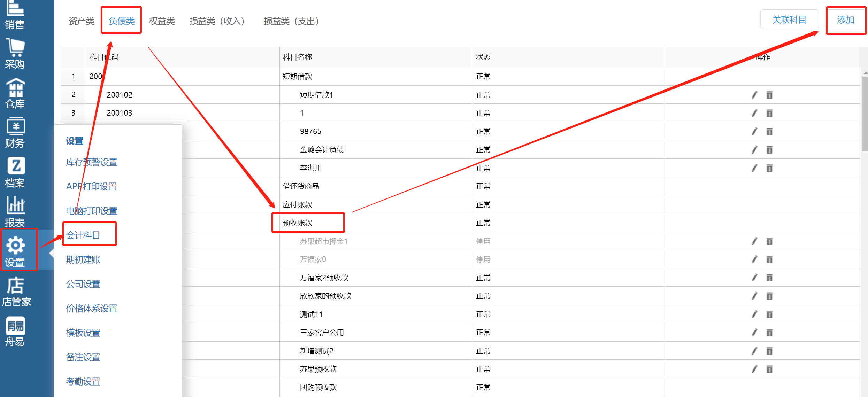Screen dimensions: 868x397
Task: Click the table's vertical scrollbar thumb
Action: (x=865, y=114)
